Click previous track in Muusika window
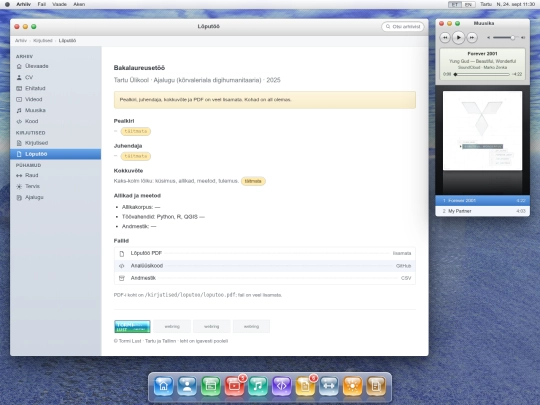This screenshot has width=540, height=405. tap(445, 38)
